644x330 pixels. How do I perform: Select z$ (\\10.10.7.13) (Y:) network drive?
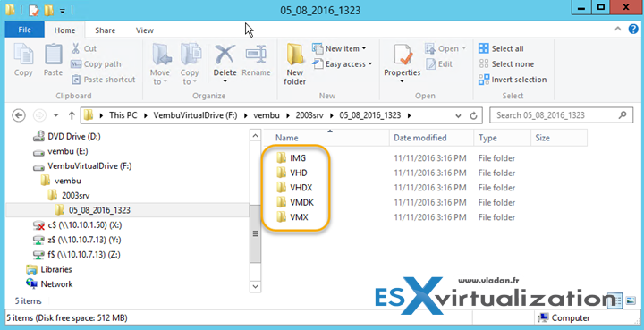tap(77, 240)
